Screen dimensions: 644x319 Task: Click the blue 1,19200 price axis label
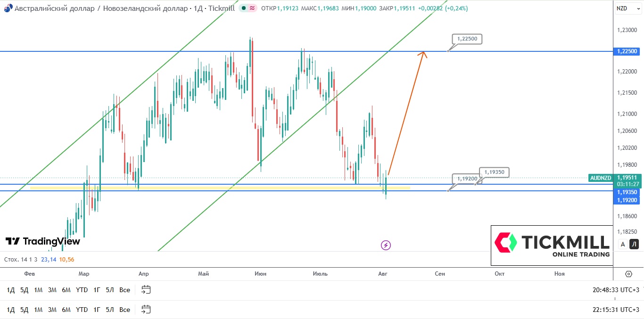627,200
